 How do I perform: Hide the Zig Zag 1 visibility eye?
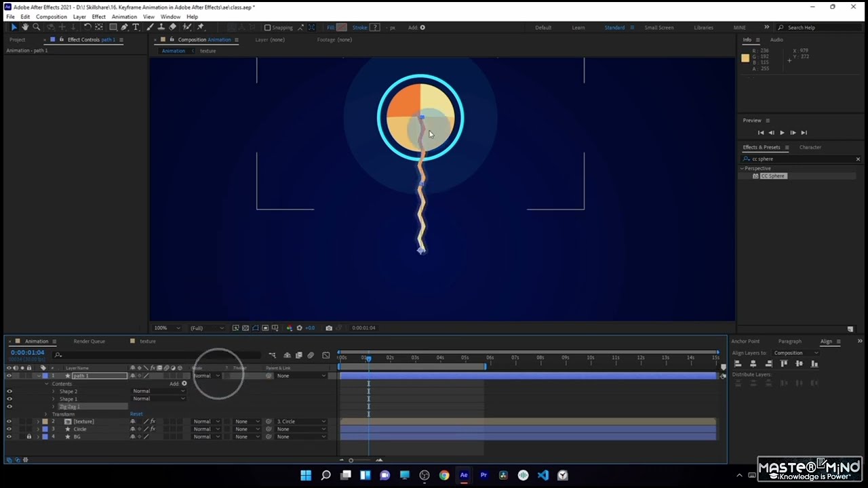click(9, 407)
